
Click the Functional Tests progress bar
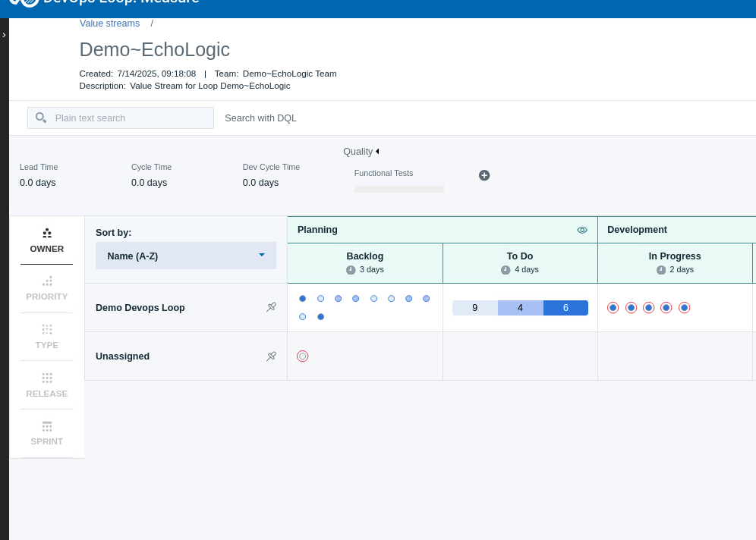point(398,190)
